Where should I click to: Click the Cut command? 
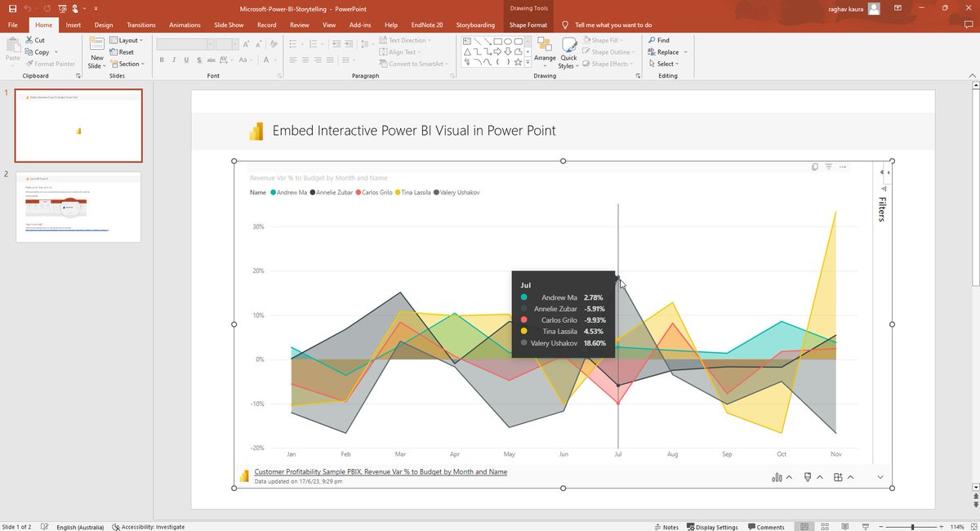(x=34, y=40)
